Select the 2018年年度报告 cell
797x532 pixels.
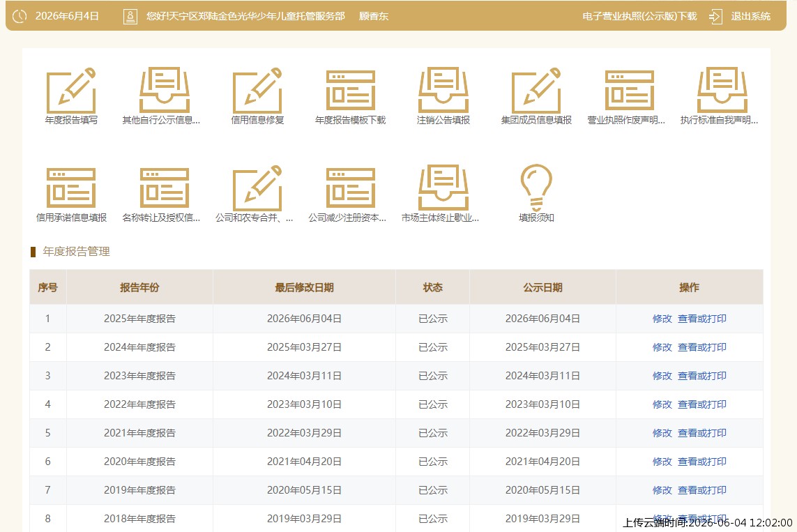pos(139,518)
